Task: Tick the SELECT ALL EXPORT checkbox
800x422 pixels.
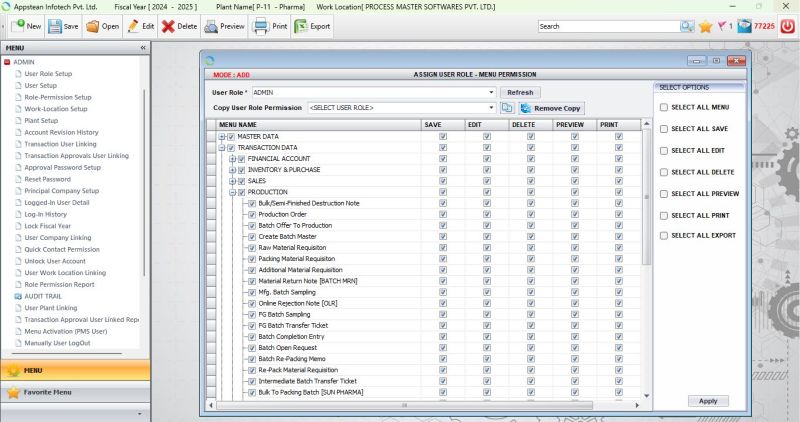Action: tap(664, 236)
